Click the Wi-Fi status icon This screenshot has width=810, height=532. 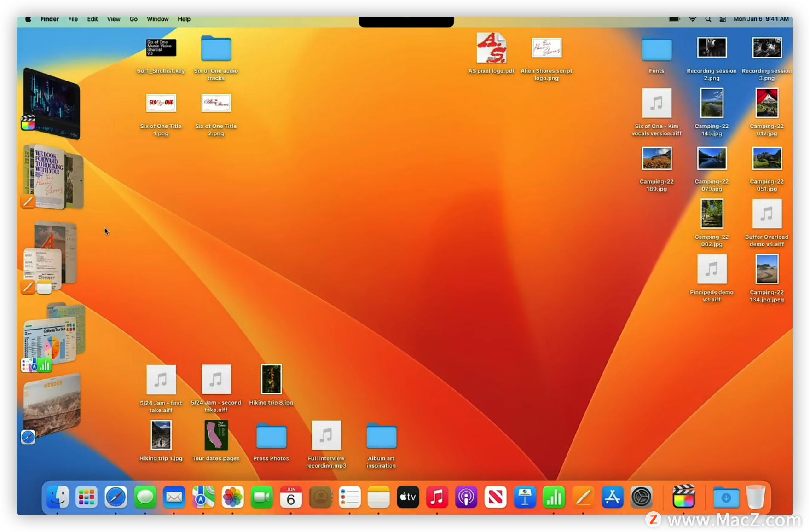pos(693,19)
